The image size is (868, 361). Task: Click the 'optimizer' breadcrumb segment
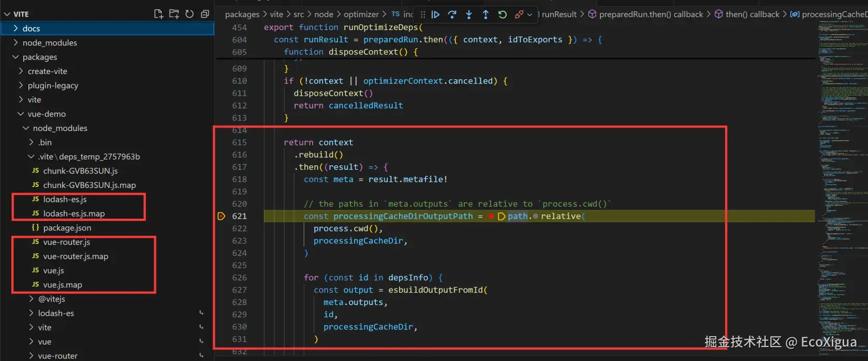click(361, 15)
